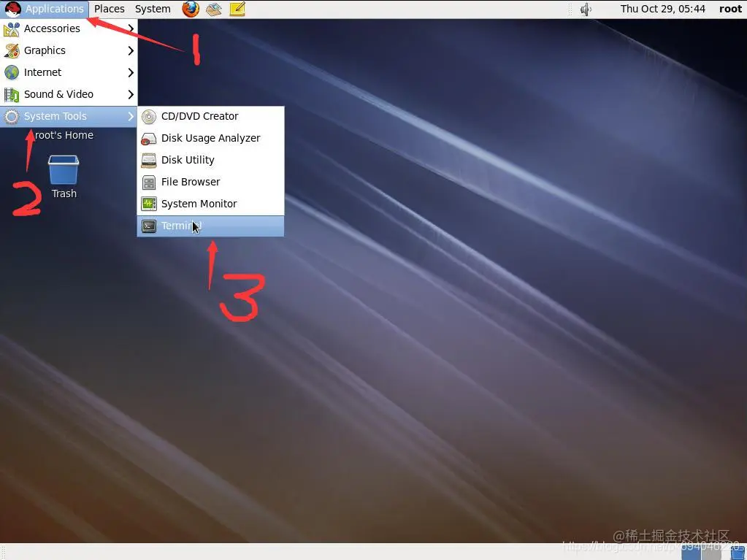Open the System menu

[x=153, y=9]
